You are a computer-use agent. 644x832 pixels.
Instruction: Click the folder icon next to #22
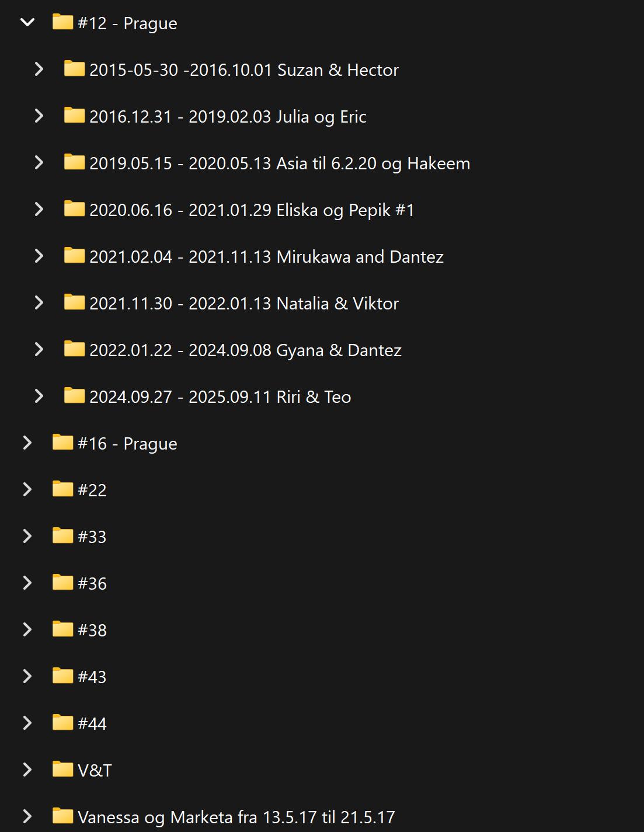[62, 489]
